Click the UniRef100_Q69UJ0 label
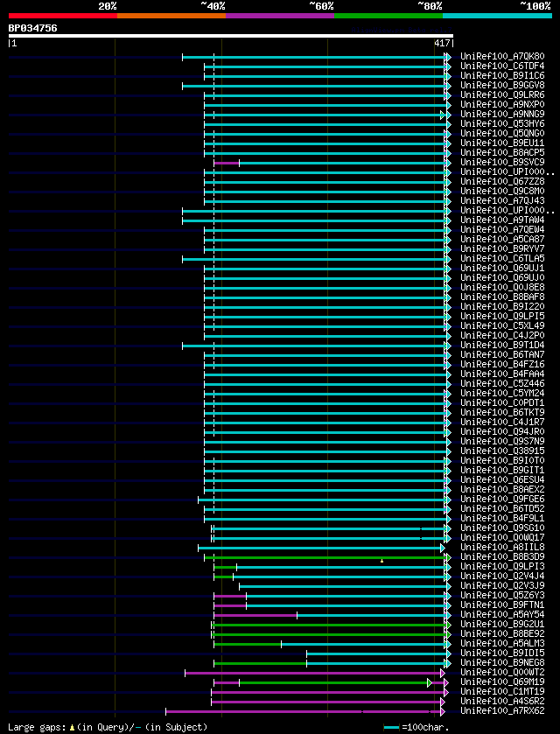 pos(502,278)
